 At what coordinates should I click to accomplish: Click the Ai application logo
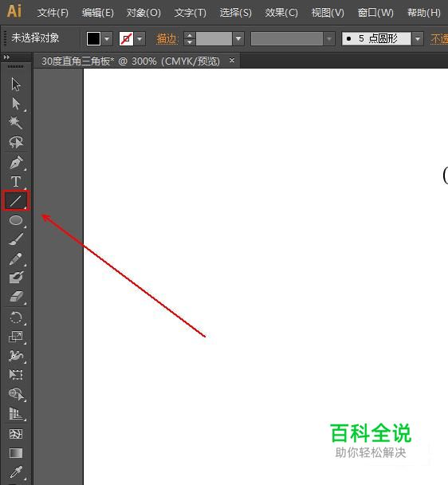coord(14,11)
